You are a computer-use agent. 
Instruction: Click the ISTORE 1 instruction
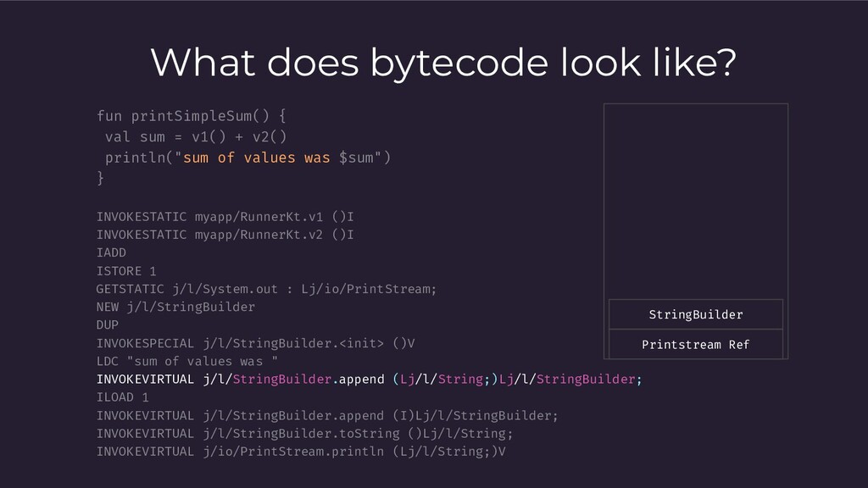126,271
